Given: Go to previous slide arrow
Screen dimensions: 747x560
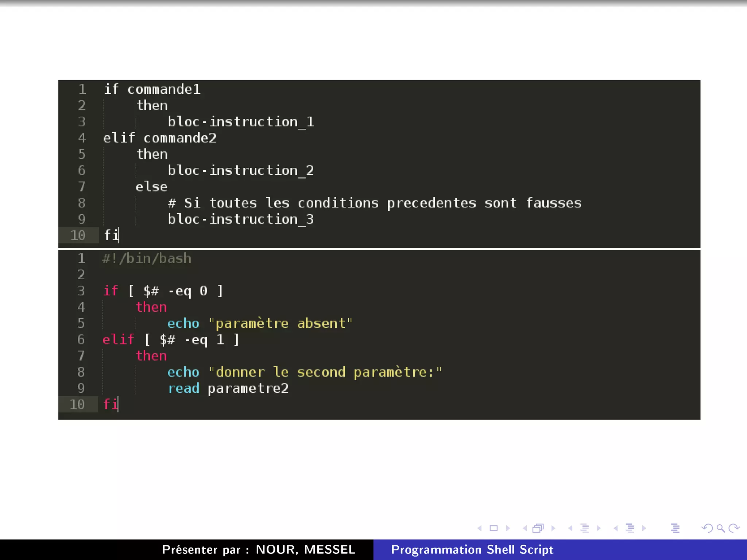Looking at the screenshot, I should pos(480,528).
